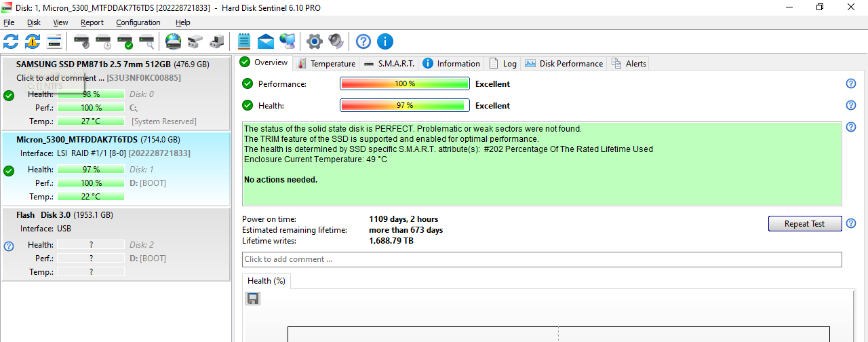Click the 'more than 673 days' value
The width and height of the screenshot is (868, 342).
point(406,230)
